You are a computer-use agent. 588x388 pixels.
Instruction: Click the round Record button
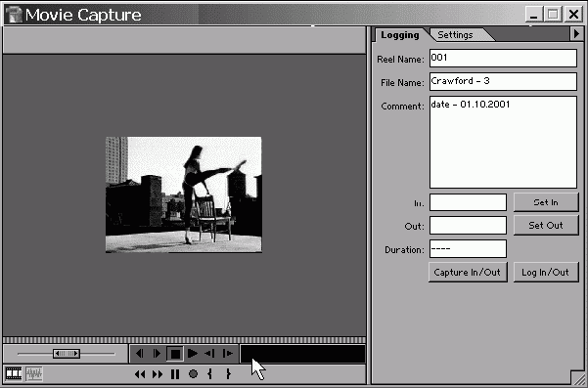point(193,373)
